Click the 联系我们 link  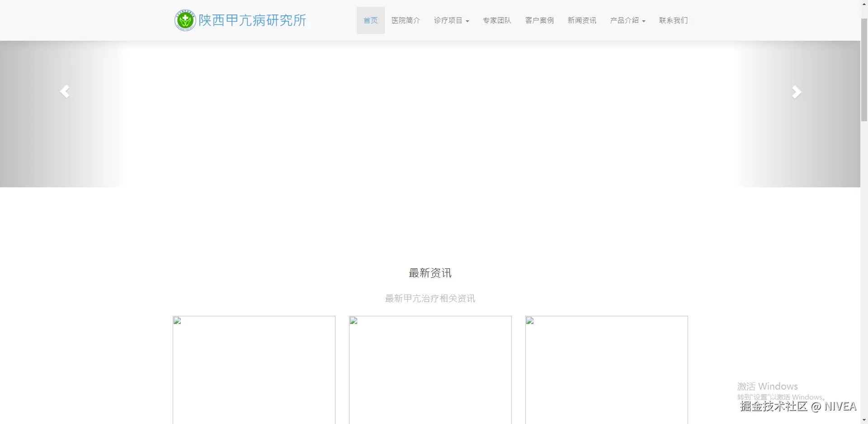pyautogui.click(x=673, y=20)
